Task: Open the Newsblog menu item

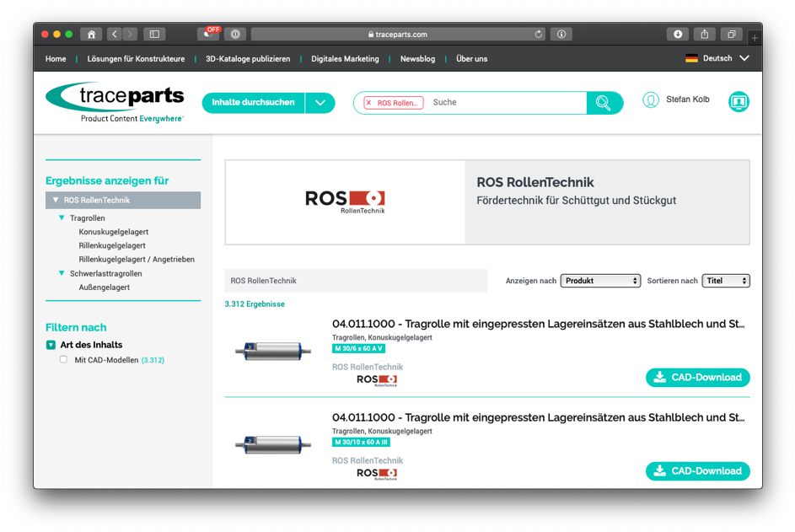Action: coord(417,59)
